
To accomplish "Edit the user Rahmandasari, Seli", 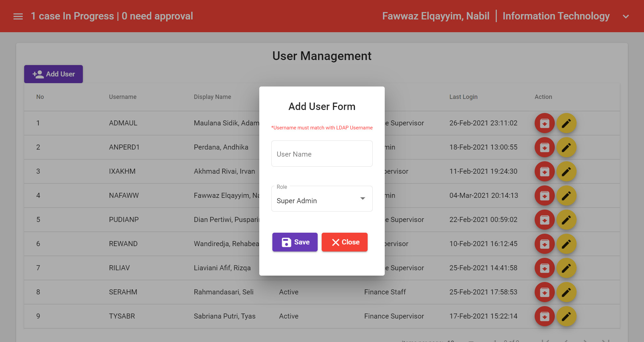I will (567, 292).
